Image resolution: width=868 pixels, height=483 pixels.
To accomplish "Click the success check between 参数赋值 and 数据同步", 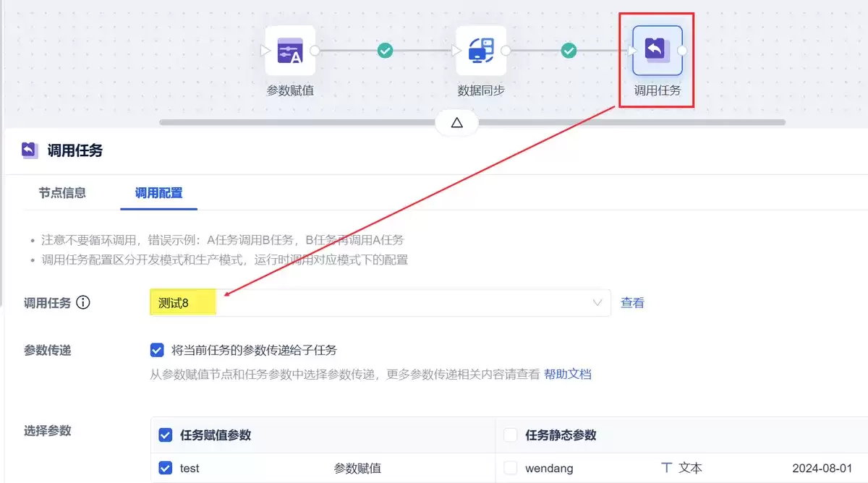I will (x=386, y=51).
